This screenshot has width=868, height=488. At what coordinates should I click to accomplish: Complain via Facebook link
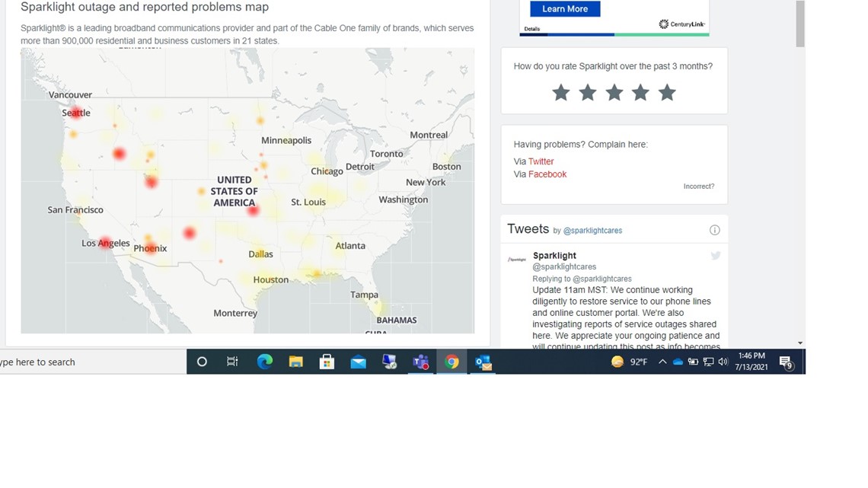[x=547, y=174]
